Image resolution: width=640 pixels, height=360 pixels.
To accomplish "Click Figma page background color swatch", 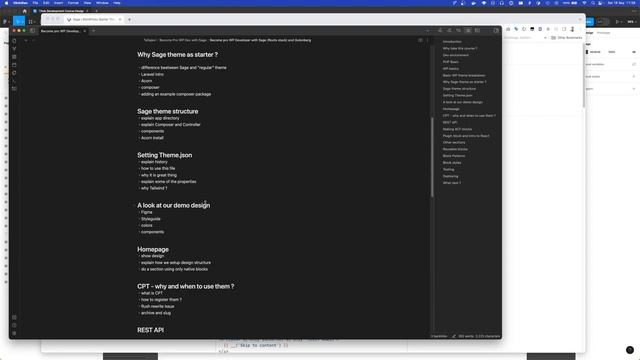I will coord(587,52).
